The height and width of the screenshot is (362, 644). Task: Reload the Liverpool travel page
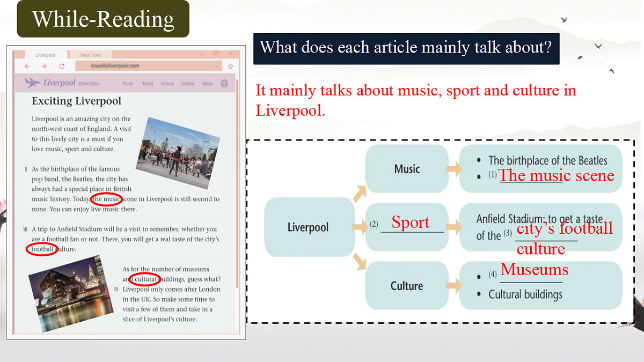(x=62, y=66)
